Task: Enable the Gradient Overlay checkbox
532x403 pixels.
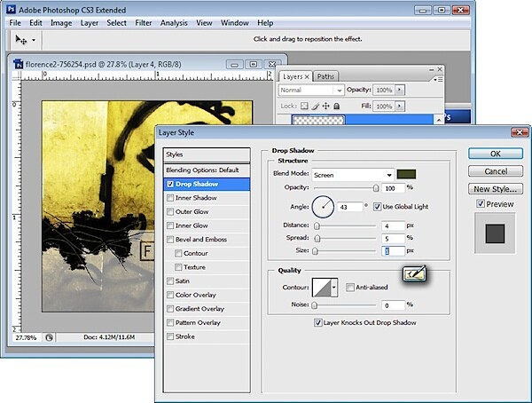Action: click(170, 309)
